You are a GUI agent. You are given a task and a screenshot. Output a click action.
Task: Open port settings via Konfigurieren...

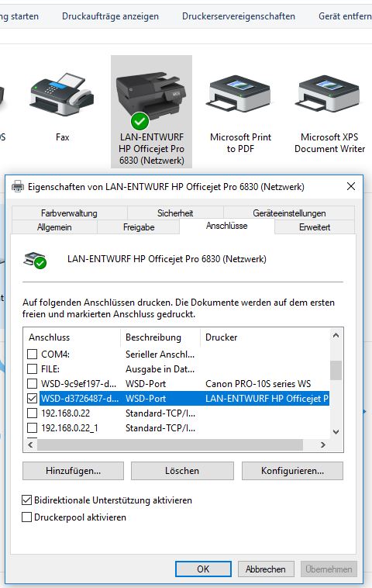(x=293, y=471)
